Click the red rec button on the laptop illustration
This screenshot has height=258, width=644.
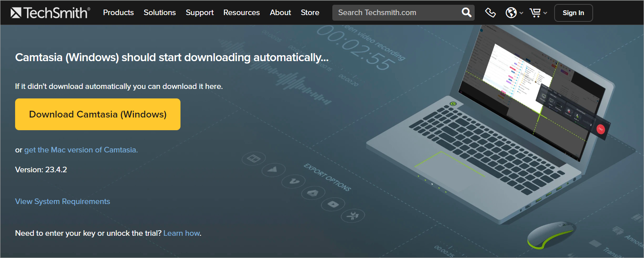(600, 129)
